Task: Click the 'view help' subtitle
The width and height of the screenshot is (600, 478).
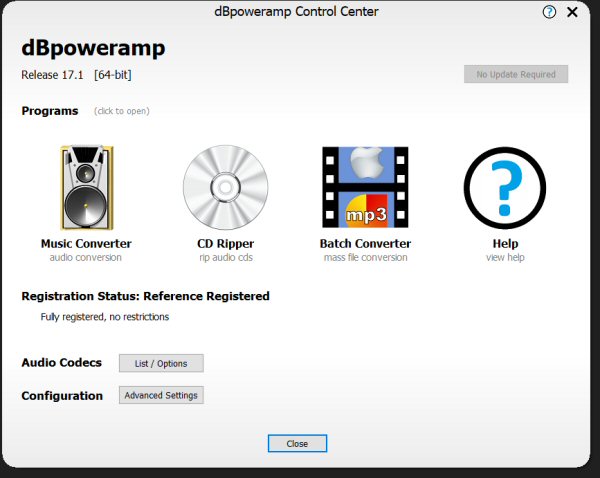Action: click(x=505, y=257)
